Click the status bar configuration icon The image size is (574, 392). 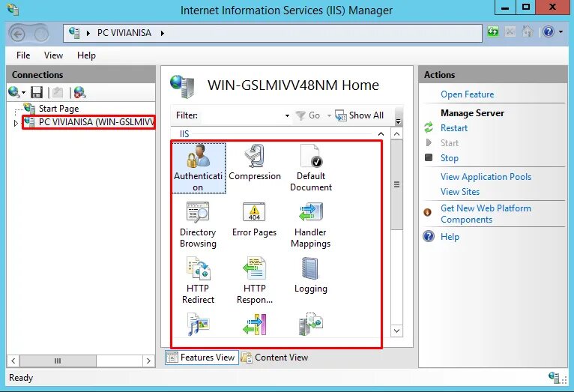point(555,377)
